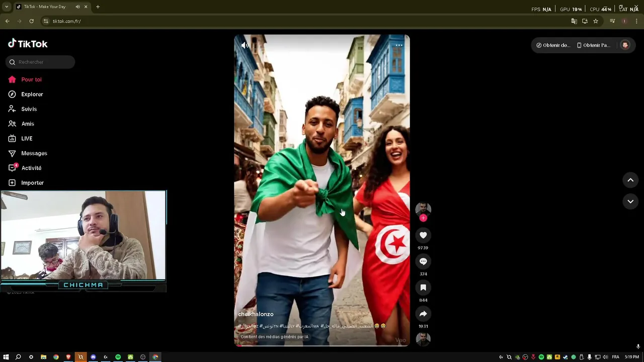644x362 pixels.
Task: Click the Rechercher search field
Action: point(40,62)
